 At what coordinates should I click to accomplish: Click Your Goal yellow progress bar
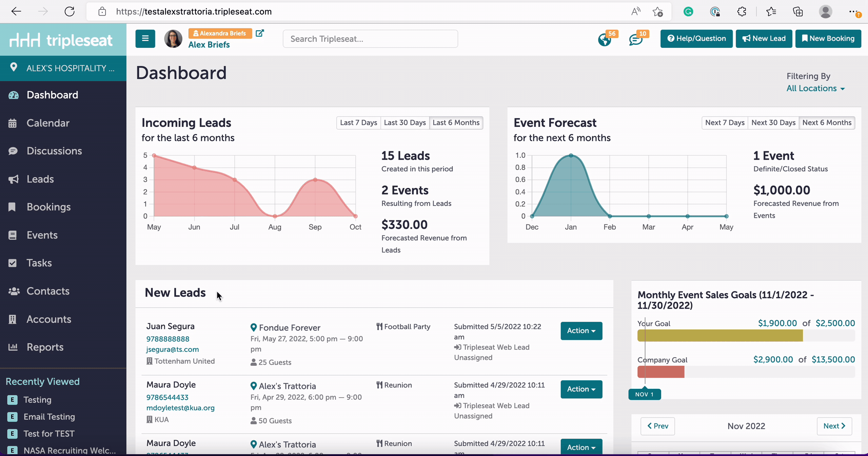[x=720, y=336]
